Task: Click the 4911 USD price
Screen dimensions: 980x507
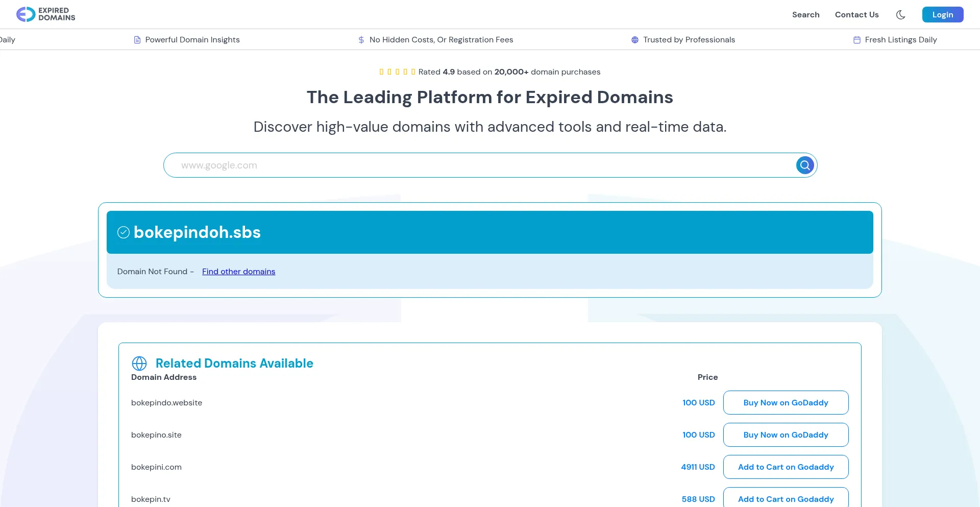Action: pos(698,467)
